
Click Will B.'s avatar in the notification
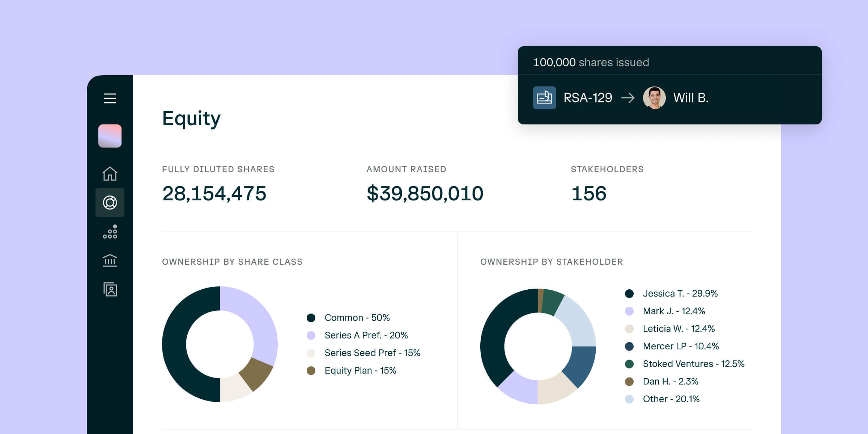tap(655, 98)
